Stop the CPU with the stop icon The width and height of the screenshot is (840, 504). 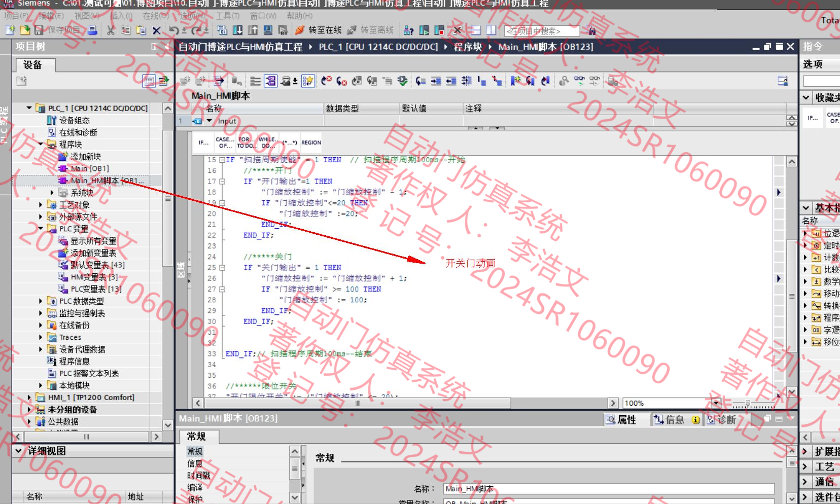click(x=439, y=30)
